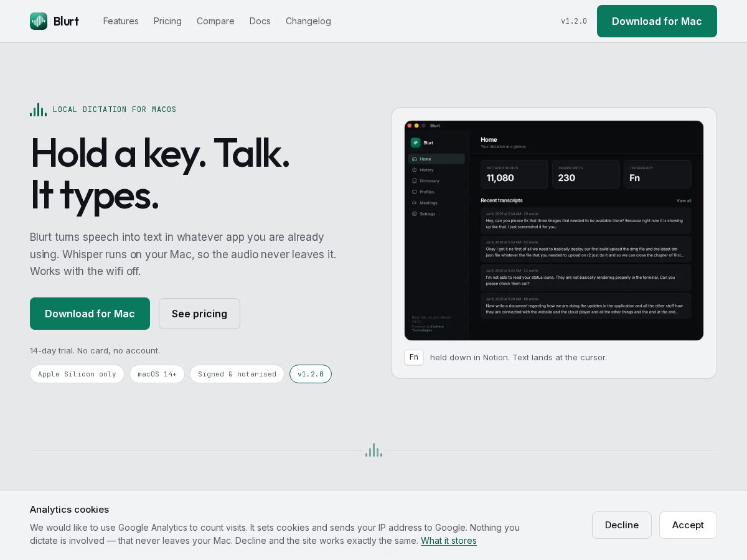747x560 pixels.
Task: Decline analytics cookies
Action: (622, 525)
